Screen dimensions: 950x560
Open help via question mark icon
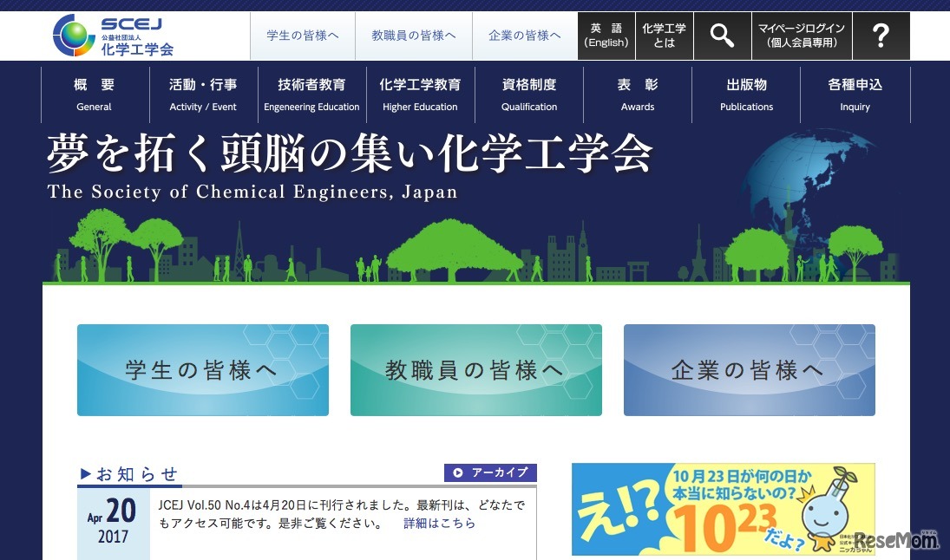click(881, 36)
